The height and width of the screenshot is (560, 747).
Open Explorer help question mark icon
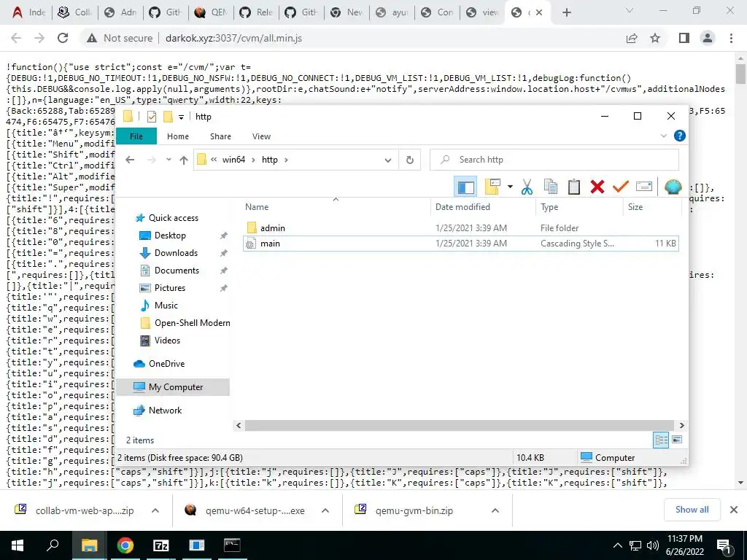[680, 136]
